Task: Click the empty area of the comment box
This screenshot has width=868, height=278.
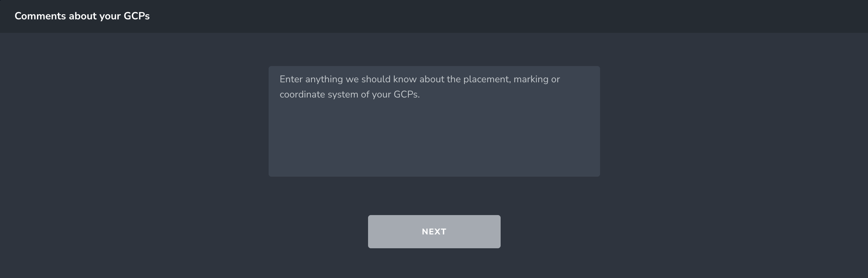Action: 434,145
